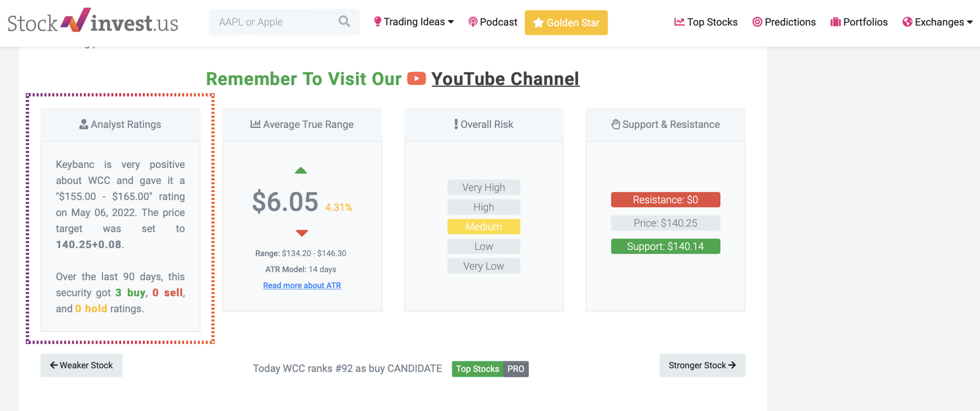
Task: Click the green up triangle above $6.05
Action: pyautogui.click(x=301, y=170)
